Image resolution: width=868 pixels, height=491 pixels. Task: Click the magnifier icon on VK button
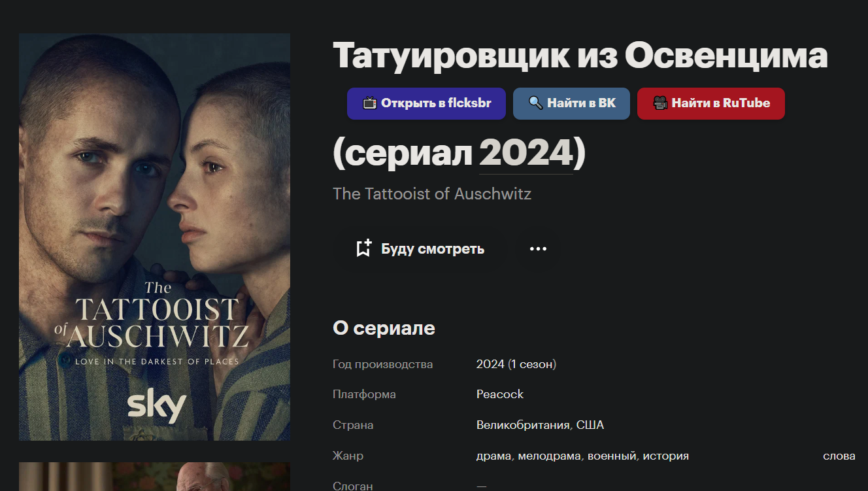pyautogui.click(x=536, y=103)
